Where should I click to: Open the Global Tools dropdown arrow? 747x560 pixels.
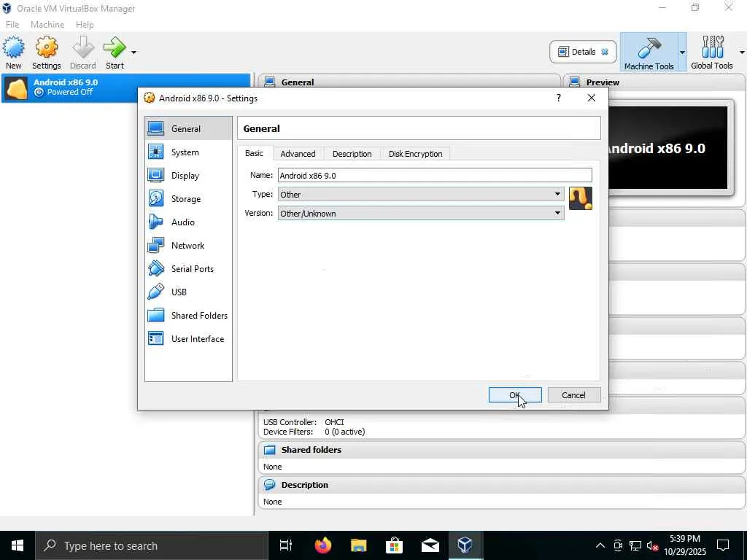tap(742, 52)
